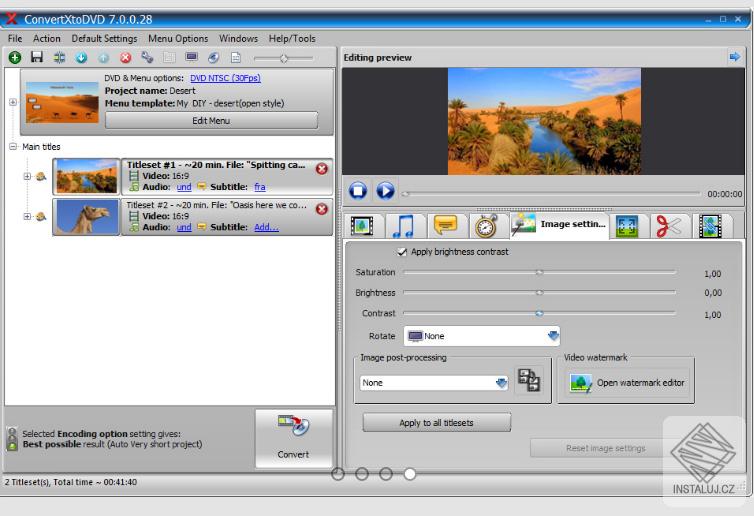Image resolution: width=754 pixels, height=516 pixels.
Task: Click the toolbar zoom slider handle
Action: pos(284,58)
